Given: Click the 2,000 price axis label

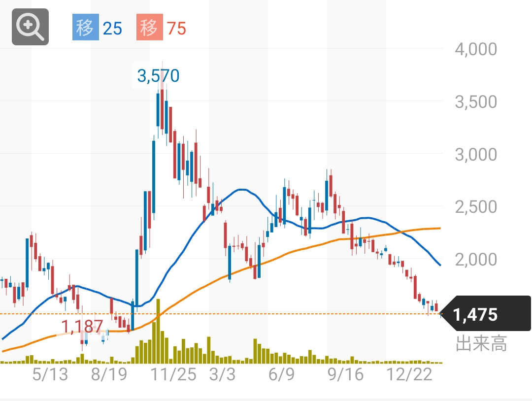Looking at the screenshot, I should [476, 260].
